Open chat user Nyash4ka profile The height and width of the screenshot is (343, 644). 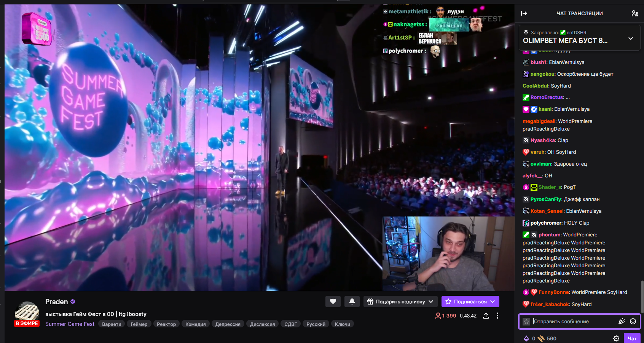coord(543,140)
